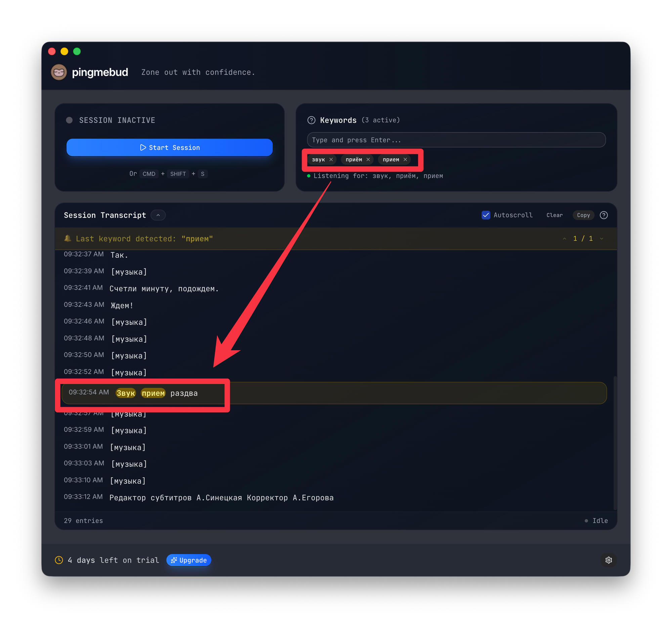Screen dimensions: 672x618
Task: Toggle the Autoscroll checkbox
Action: [x=486, y=215]
